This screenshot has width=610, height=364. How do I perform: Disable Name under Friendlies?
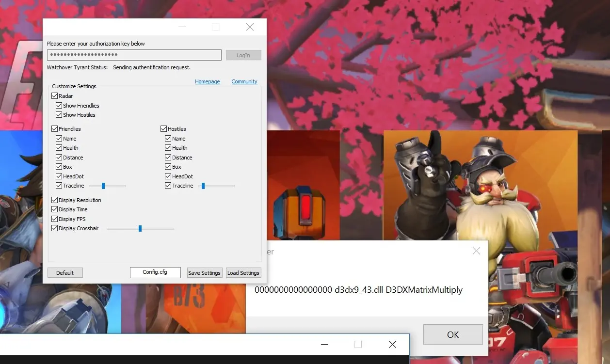point(59,139)
